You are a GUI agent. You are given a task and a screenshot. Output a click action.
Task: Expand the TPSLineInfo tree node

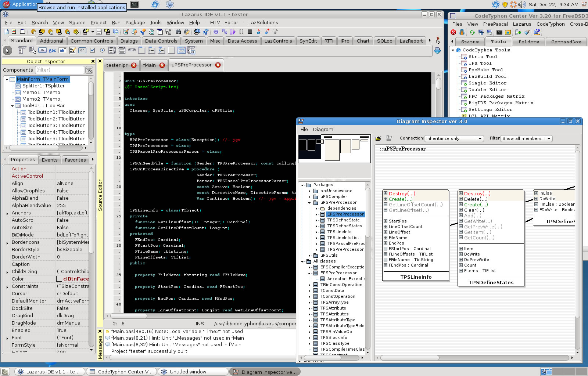[x=316, y=232]
